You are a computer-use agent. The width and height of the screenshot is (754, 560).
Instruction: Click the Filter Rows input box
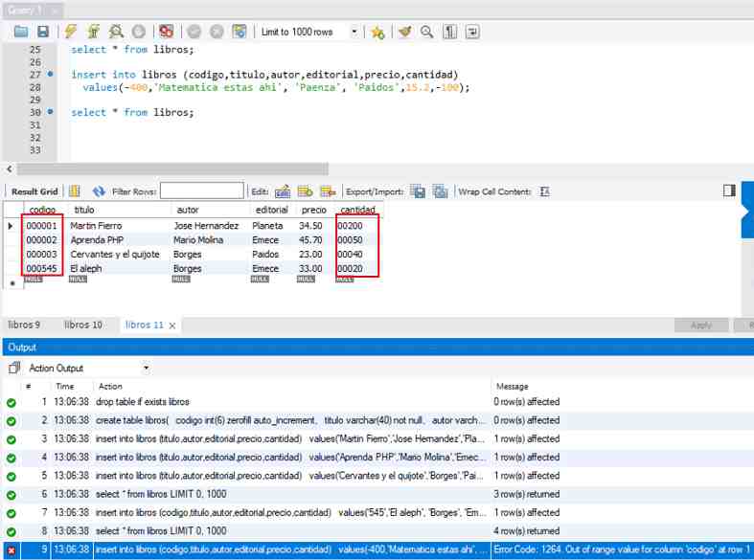tap(202, 190)
